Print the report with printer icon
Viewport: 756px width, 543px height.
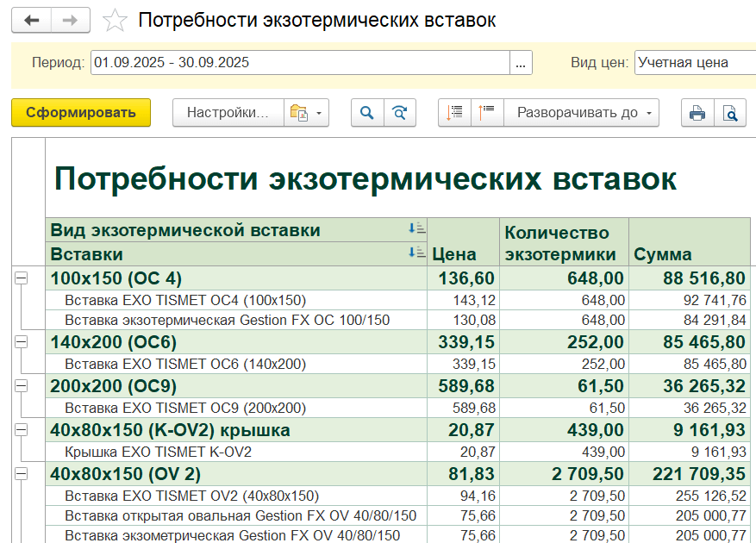tap(697, 113)
